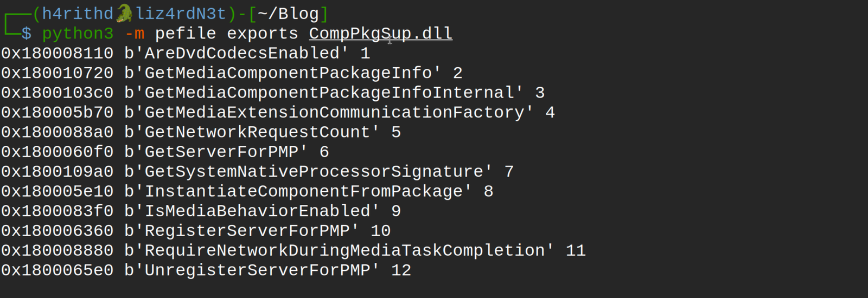Click the h4rithd username in the prompt
The image size is (868, 298).
pyautogui.click(x=78, y=14)
